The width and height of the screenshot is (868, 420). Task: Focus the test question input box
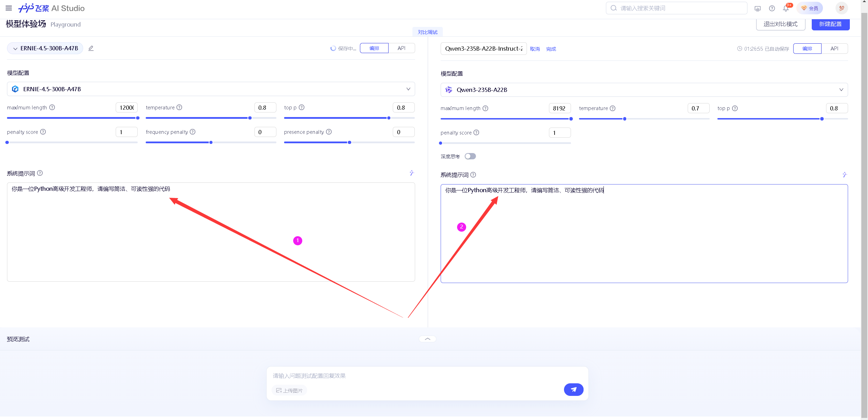coord(427,376)
